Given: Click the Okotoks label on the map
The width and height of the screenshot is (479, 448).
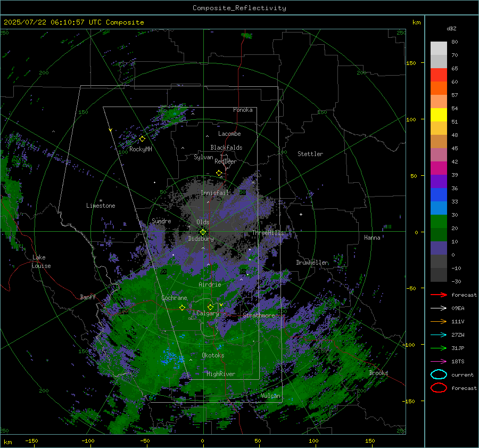Looking at the screenshot, I should (x=213, y=355).
